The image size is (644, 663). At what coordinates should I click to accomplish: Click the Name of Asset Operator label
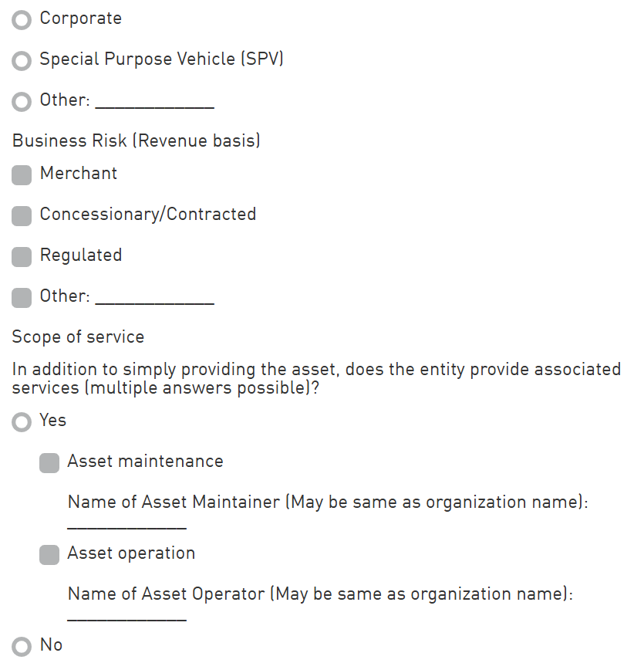point(320,594)
